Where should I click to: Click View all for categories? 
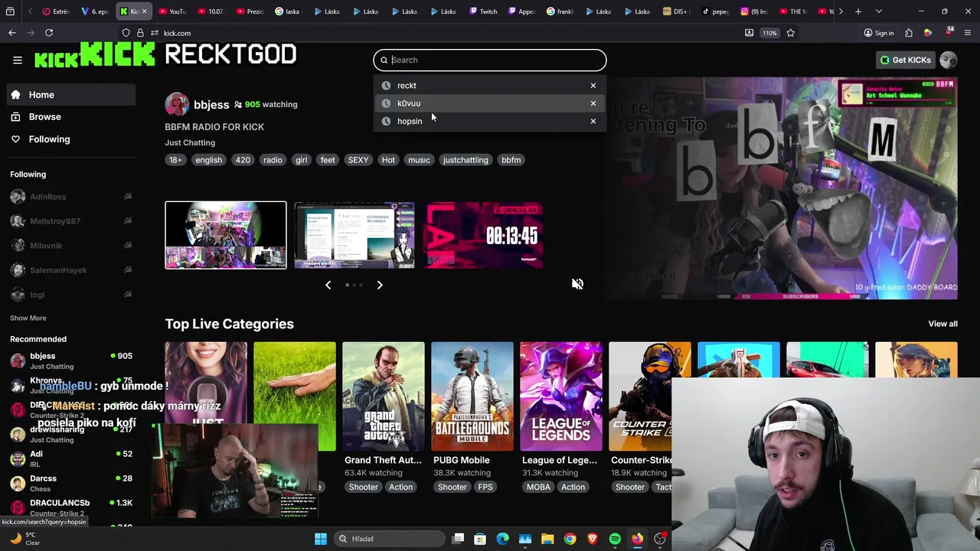click(942, 324)
